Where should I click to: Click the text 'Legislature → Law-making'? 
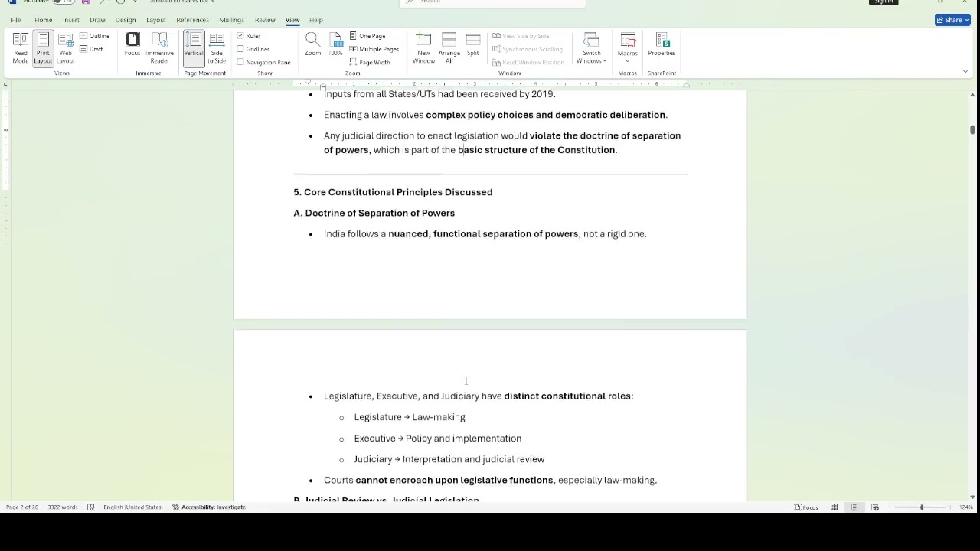pyautogui.click(x=410, y=417)
